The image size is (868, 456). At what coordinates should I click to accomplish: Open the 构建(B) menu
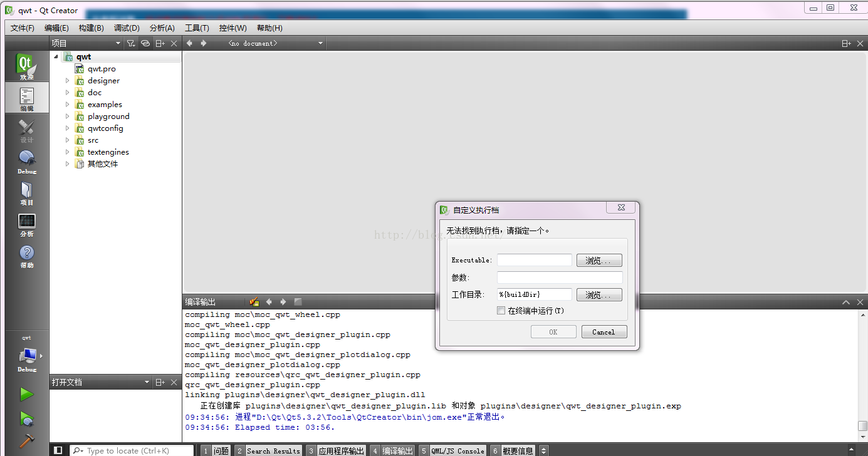point(92,28)
